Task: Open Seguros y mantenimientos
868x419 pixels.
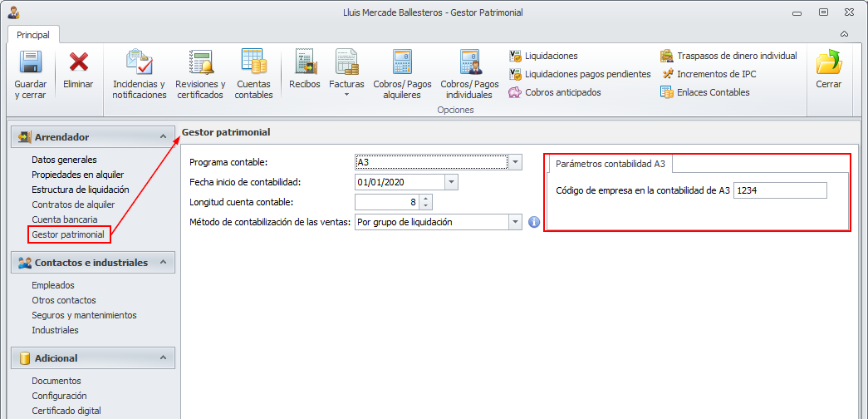Action: 84,315
